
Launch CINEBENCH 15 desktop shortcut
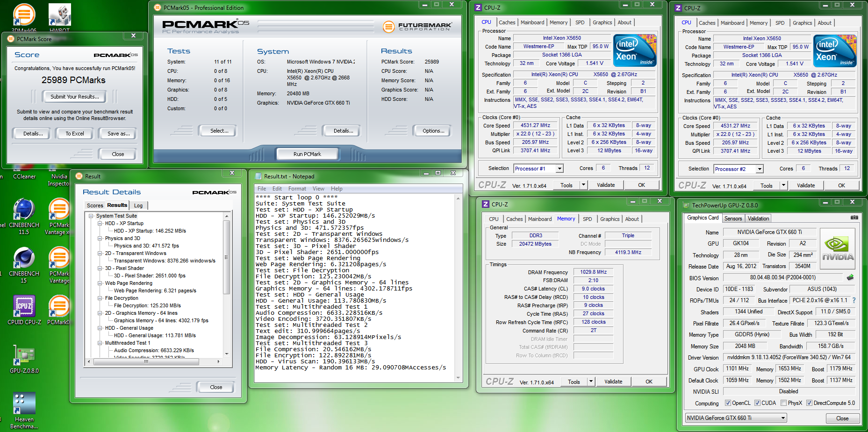tap(24, 265)
